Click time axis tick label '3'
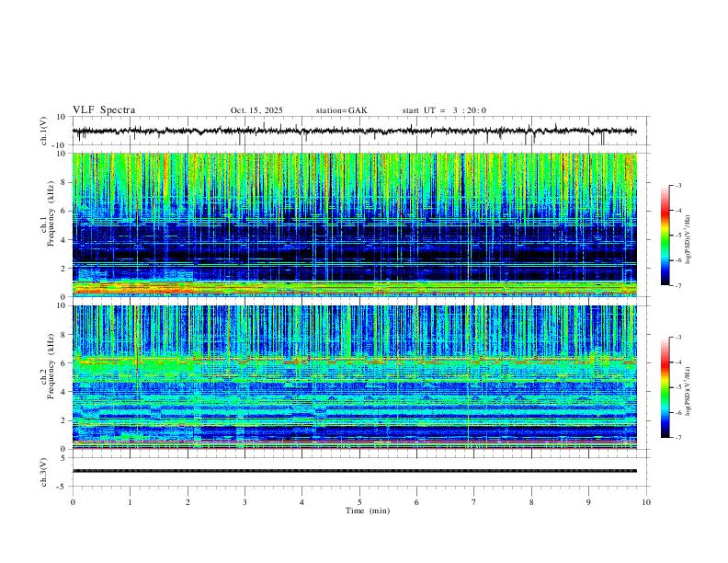 tap(245, 502)
